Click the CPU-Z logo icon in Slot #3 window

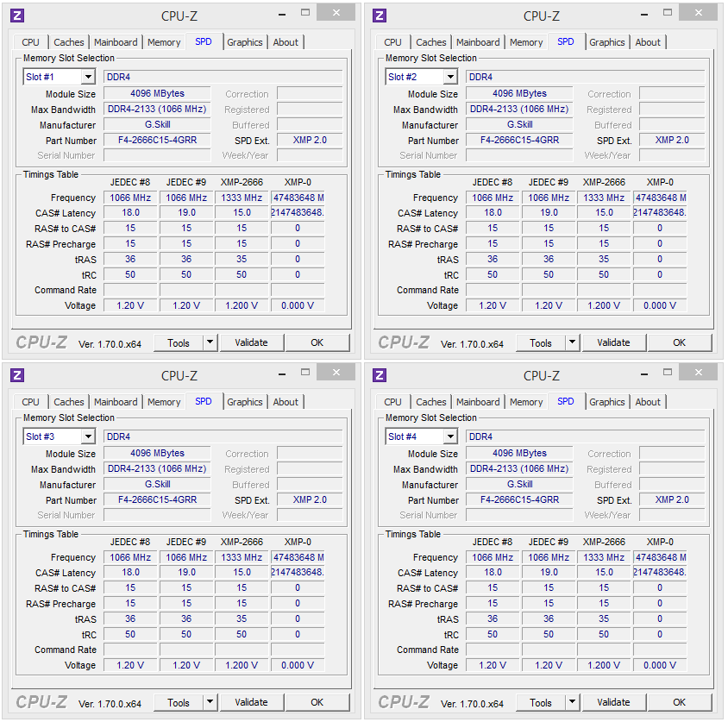(17, 375)
